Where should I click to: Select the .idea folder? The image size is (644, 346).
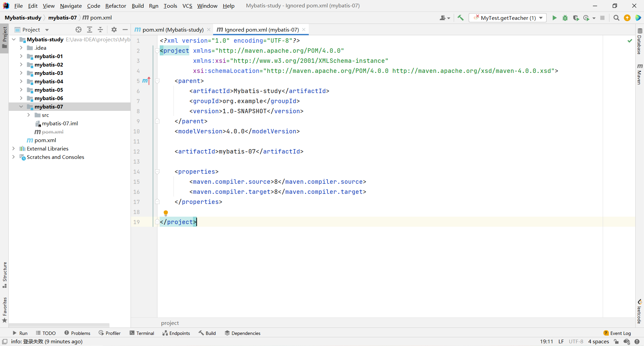pos(40,48)
